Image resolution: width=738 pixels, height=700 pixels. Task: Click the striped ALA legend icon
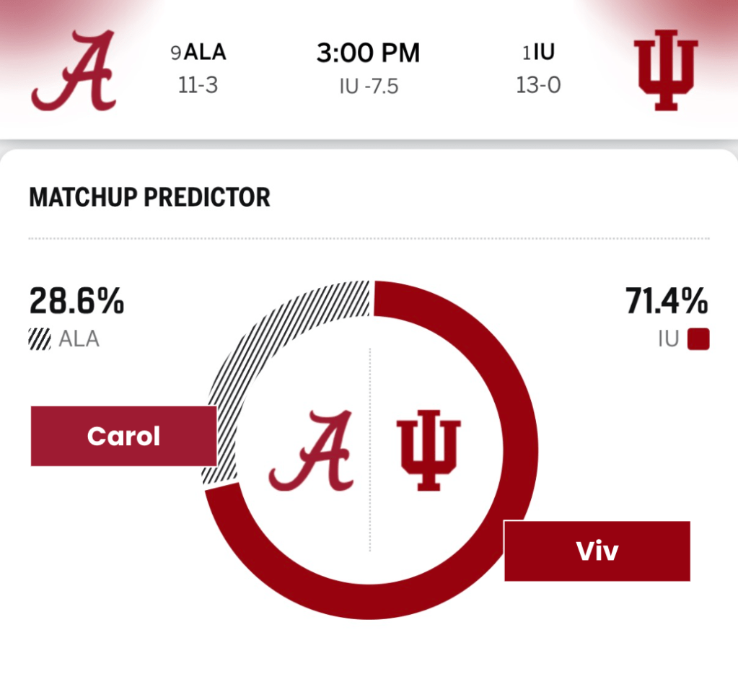tap(40, 339)
